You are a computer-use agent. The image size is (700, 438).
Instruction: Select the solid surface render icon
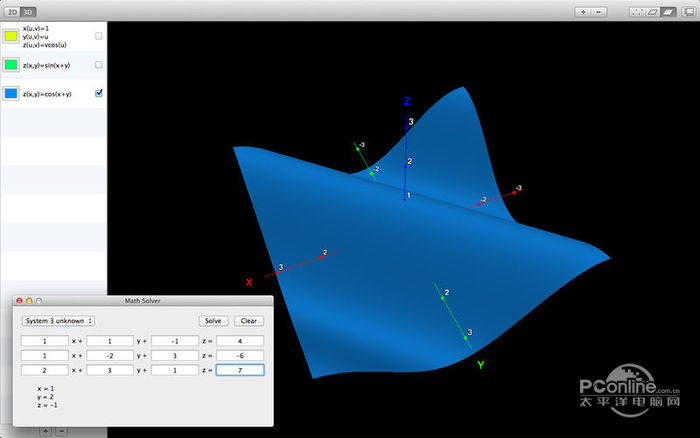[x=668, y=12]
